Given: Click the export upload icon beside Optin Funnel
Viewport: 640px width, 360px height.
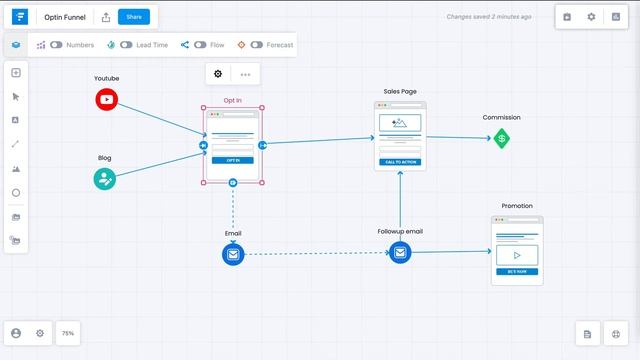Looking at the screenshot, I should tap(106, 17).
